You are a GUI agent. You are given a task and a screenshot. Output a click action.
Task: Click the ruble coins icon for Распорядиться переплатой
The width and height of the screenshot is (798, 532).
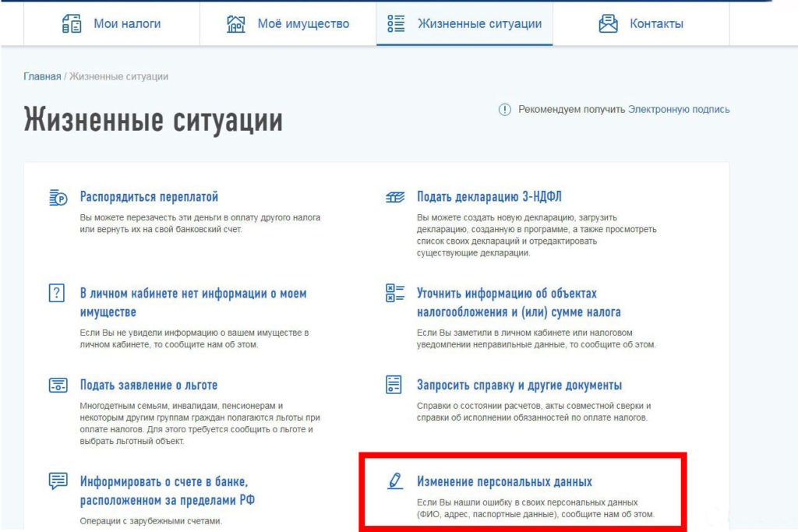coord(58,198)
